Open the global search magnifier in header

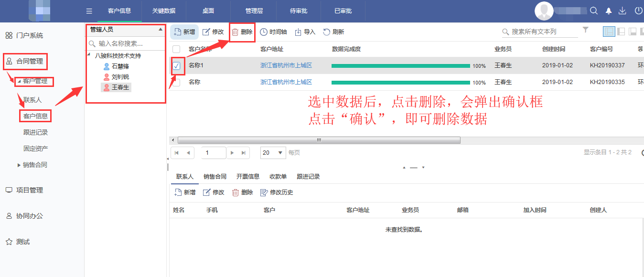coord(594,11)
